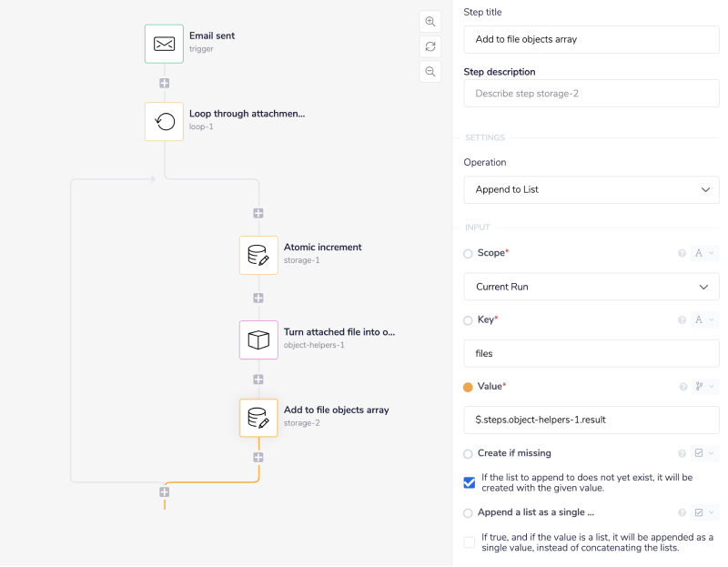The width and height of the screenshot is (728, 567).
Task: Enable Append a list as single value checkbox
Action: (470, 542)
